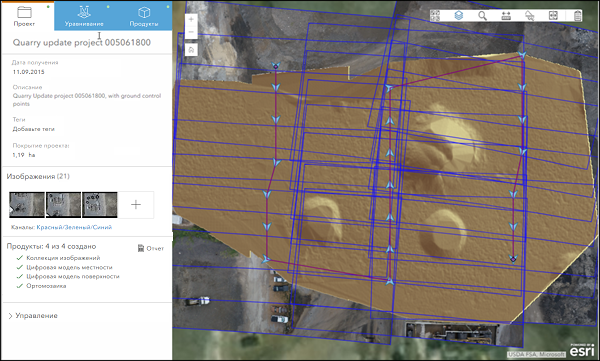This screenshot has height=361, width=600.
Task: Click Добавьте теги to add tags
Action: click(x=34, y=129)
